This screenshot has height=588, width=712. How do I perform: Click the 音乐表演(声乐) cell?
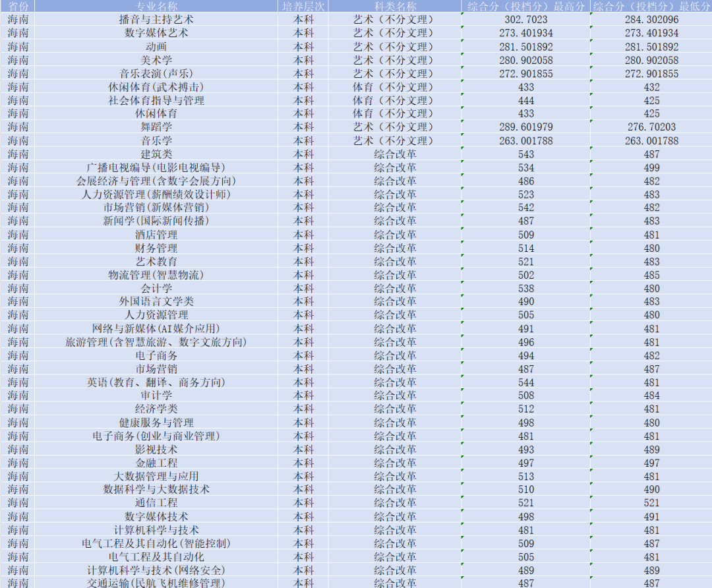156,74
